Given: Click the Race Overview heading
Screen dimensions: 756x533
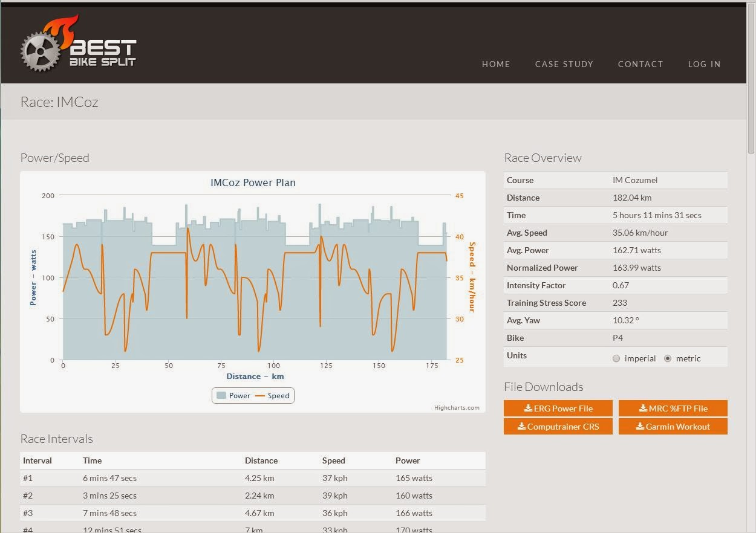Looking at the screenshot, I should tap(543, 158).
